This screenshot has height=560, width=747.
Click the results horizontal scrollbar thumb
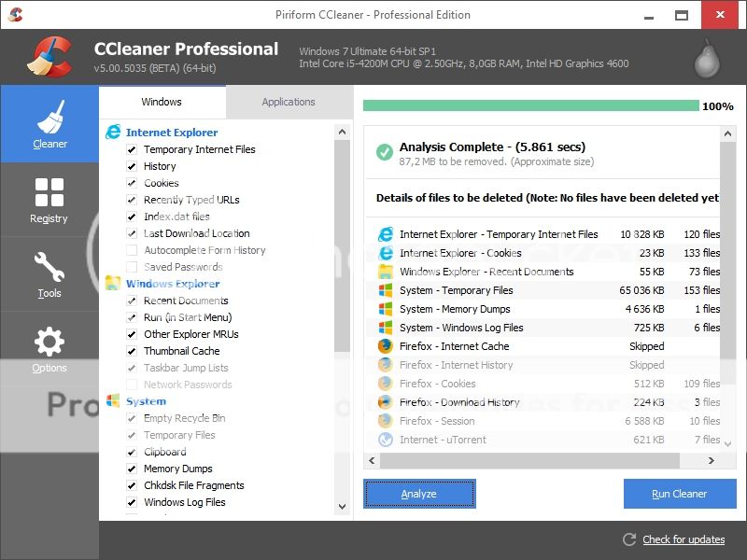[529, 460]
